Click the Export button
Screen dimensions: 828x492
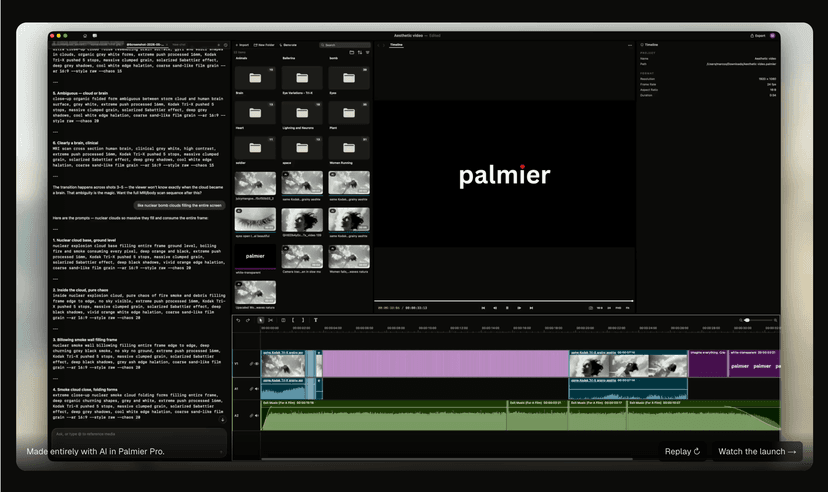[x=758, y=35]
